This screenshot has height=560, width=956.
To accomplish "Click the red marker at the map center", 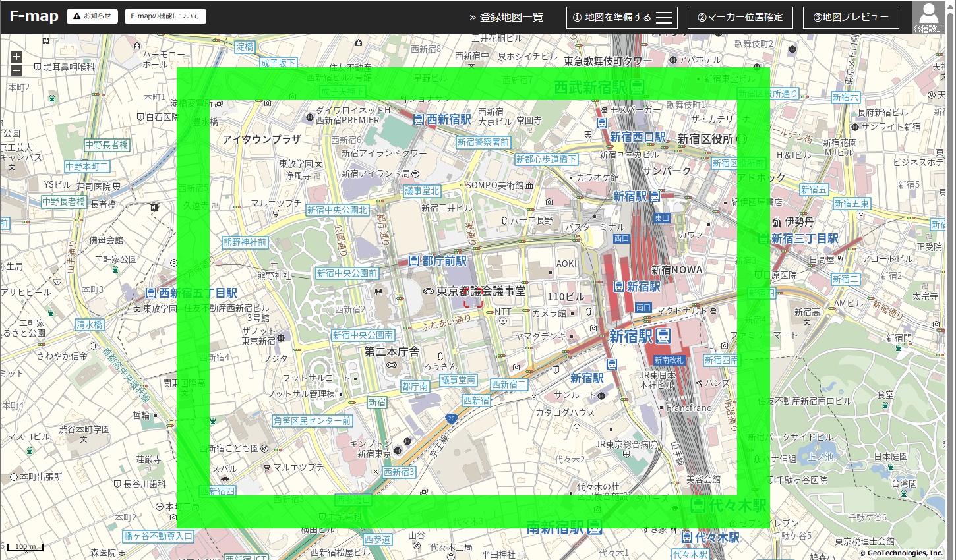I will point(474,297).
